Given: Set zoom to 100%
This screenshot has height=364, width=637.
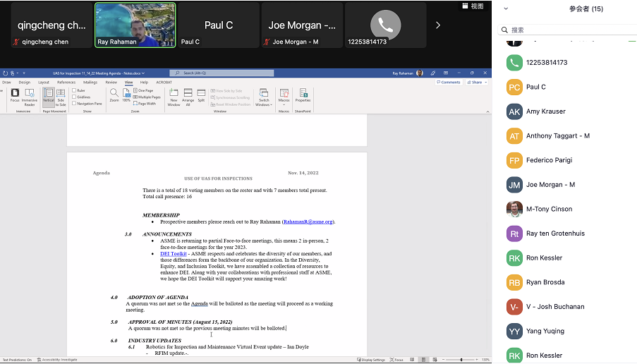Looking at the screenshot, I should pyautogui.click(x=126, y=95).
